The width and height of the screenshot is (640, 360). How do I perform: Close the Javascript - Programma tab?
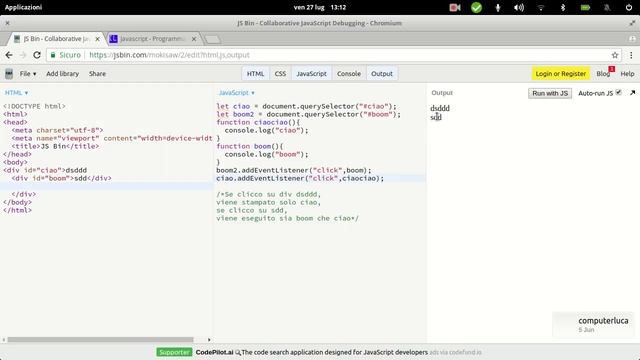coord(194,39)
